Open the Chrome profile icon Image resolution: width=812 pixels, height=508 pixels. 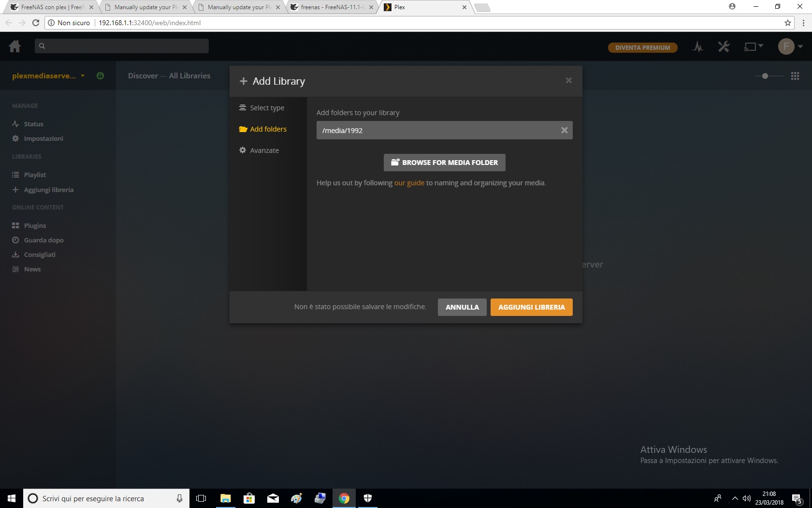pyautogui.click(x=732, y=7)
